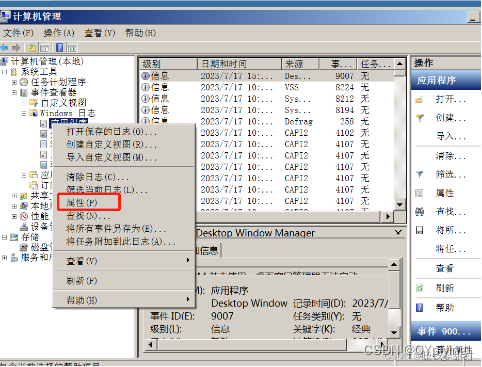Toggle the show/hide console tree toolbar icon
This screenshot has height=367, width=482.
click(44, 48)
